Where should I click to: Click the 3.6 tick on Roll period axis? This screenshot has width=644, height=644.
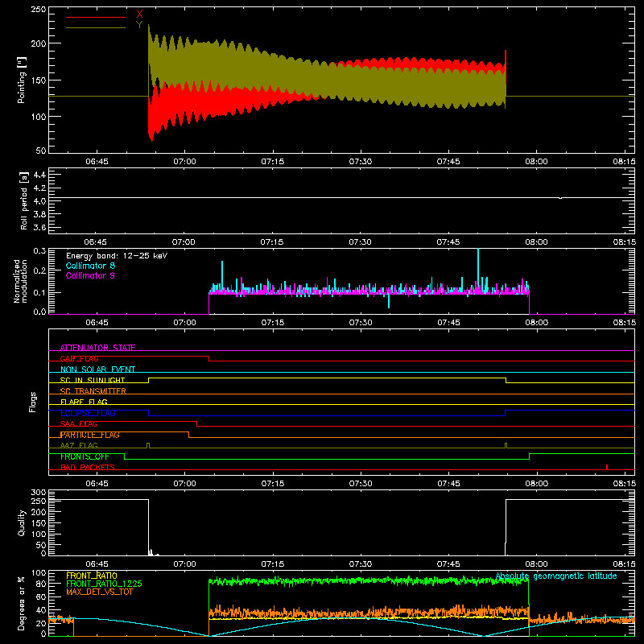click(39, 227)
